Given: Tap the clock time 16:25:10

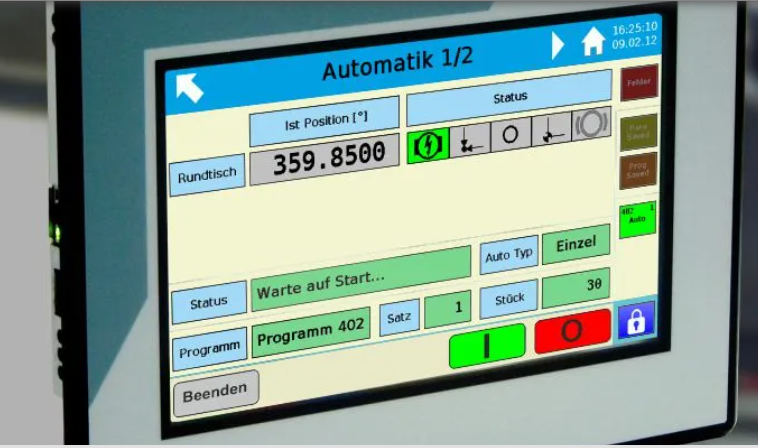Looking at the screenshot, I should [635, 29].
